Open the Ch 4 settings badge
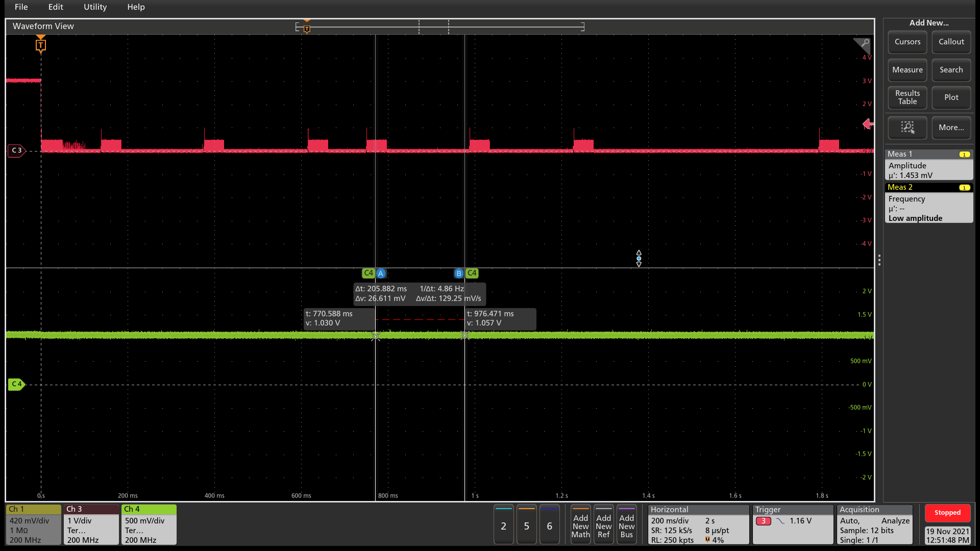The height and width of the screenshot is (551, 980). 149,524
